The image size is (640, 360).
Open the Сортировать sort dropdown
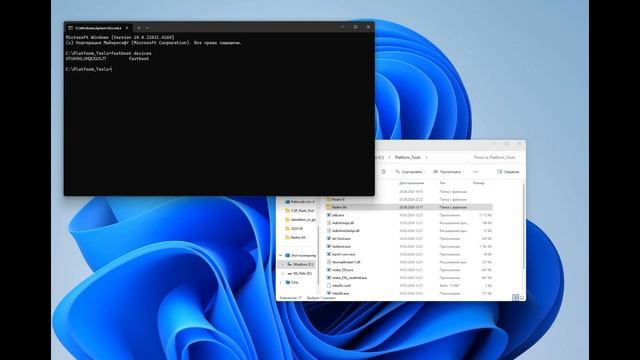[410, 172]
